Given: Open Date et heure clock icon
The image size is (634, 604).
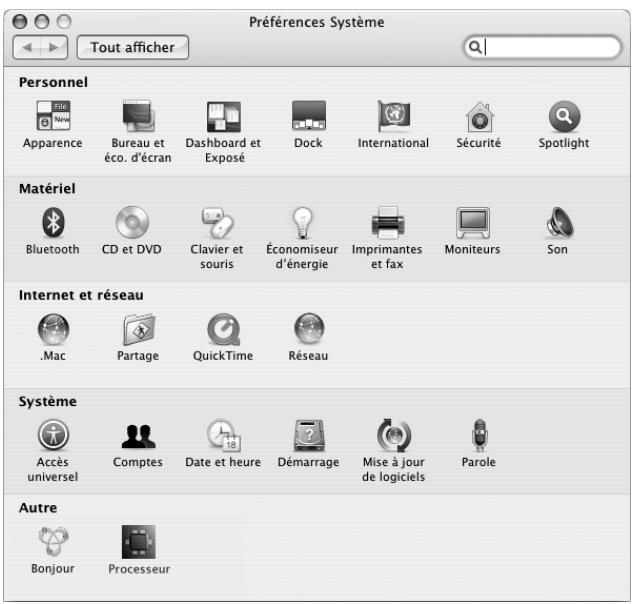Looking at the screenshot, I should [x=224, y=435].
